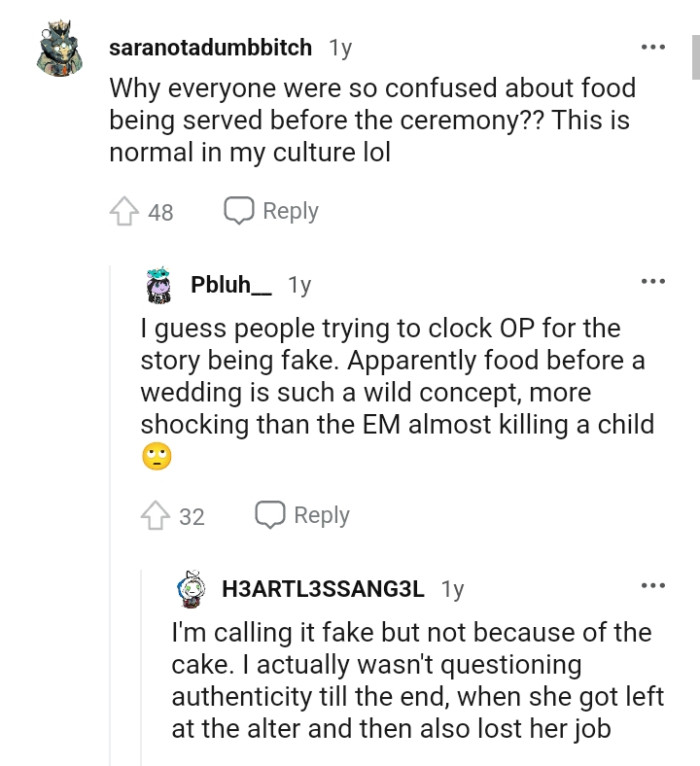Screen dimensions: 700x766
Task: Open options menu for saranotadumbbitch's comment
Action: tap(652, 47)
